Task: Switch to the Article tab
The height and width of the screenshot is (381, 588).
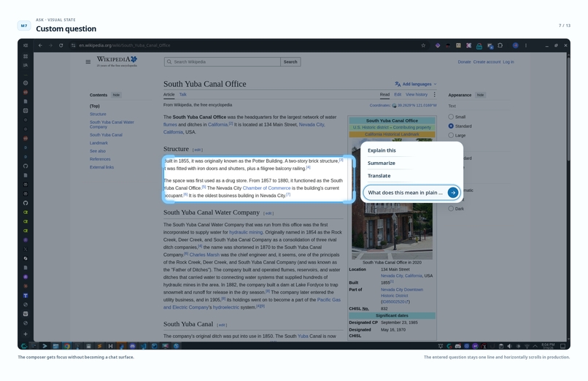Action: tap(169, 94)
